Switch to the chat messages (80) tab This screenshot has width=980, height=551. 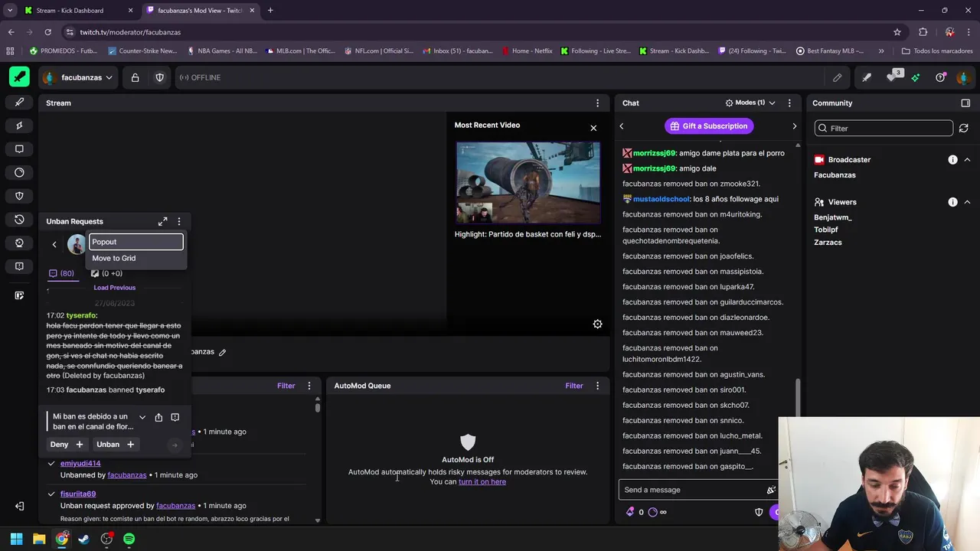pyautogui.click(x=61, y=273)
